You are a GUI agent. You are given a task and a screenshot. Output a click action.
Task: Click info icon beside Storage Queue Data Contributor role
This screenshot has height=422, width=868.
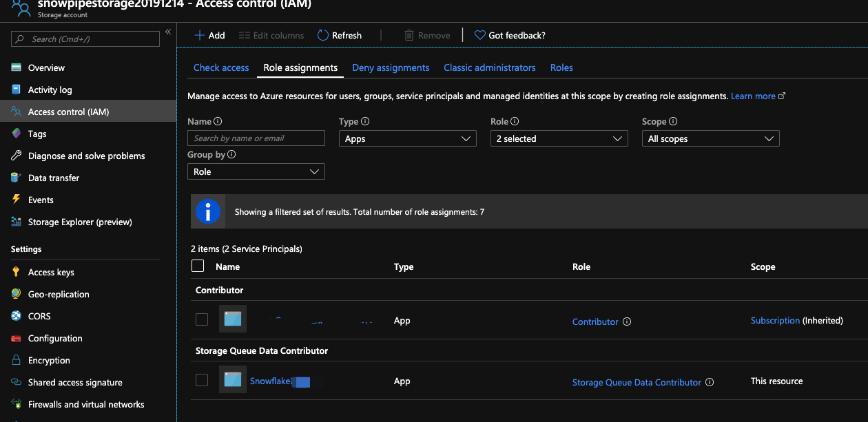coord(710,382)
